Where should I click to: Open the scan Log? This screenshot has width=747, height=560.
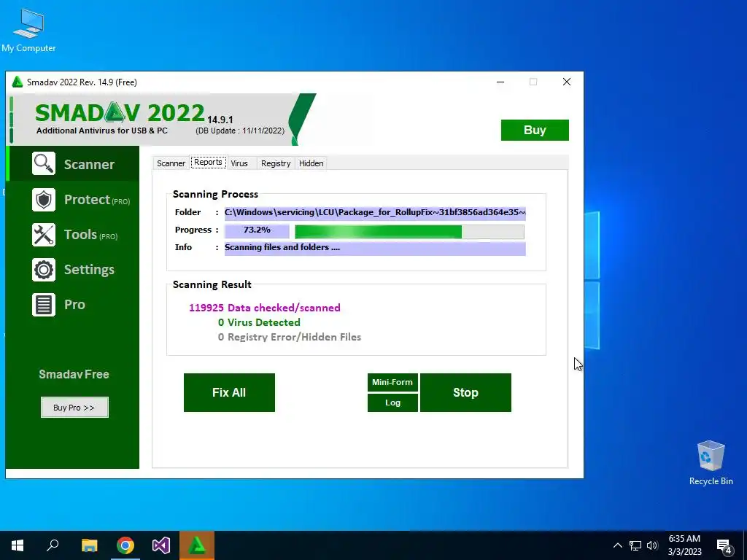(392, 402)
